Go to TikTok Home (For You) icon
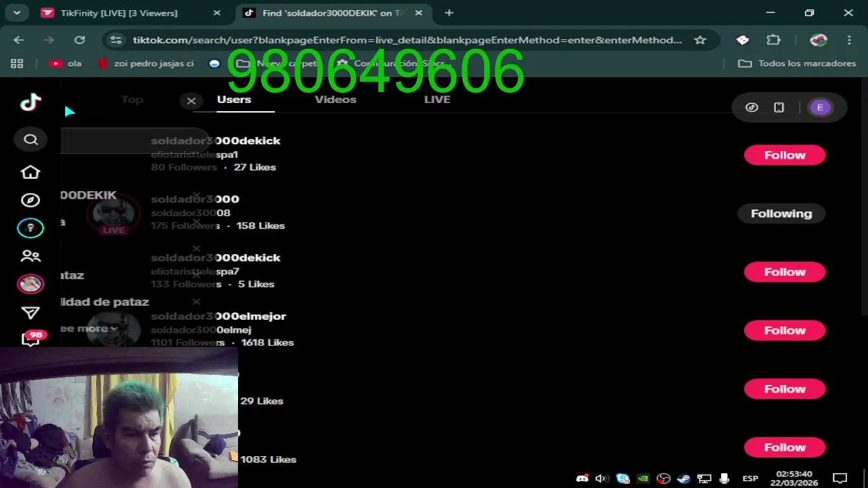Image resolution: width=868 pixels, height=488 pixels. (31, 172)
